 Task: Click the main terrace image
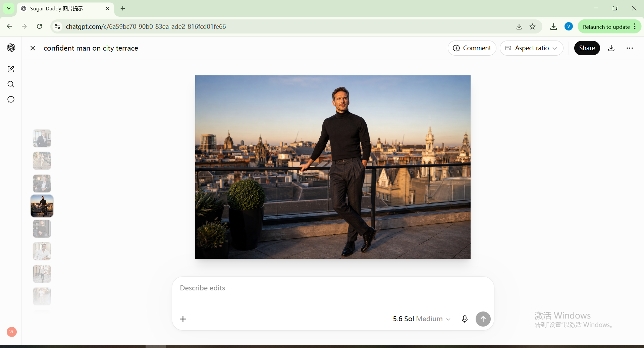click(333, 167)
